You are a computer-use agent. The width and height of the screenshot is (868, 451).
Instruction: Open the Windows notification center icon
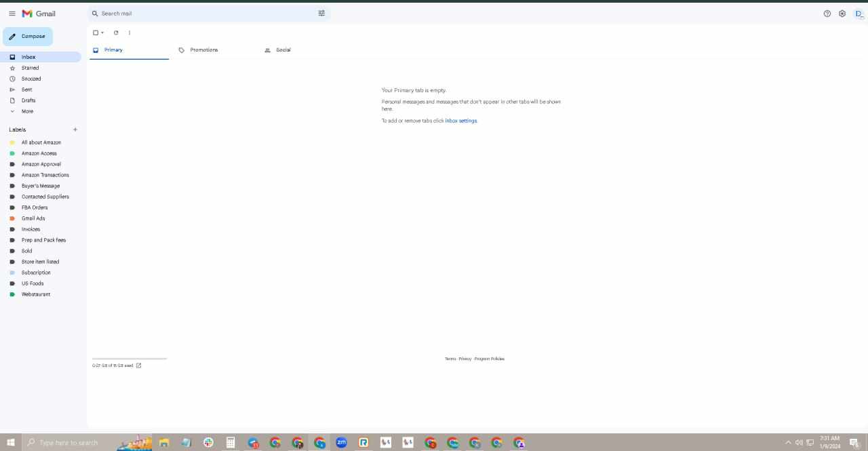coord(854,443)
